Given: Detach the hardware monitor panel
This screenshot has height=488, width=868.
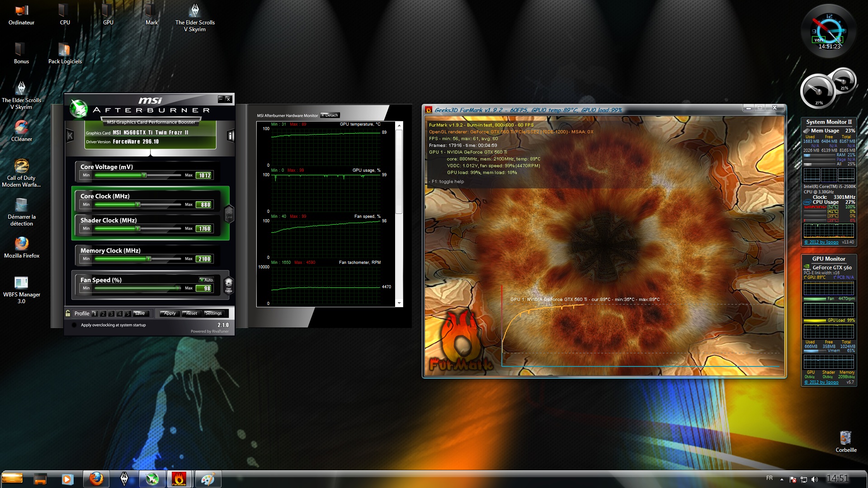Looking at the screenshot, I should point(330,115).
